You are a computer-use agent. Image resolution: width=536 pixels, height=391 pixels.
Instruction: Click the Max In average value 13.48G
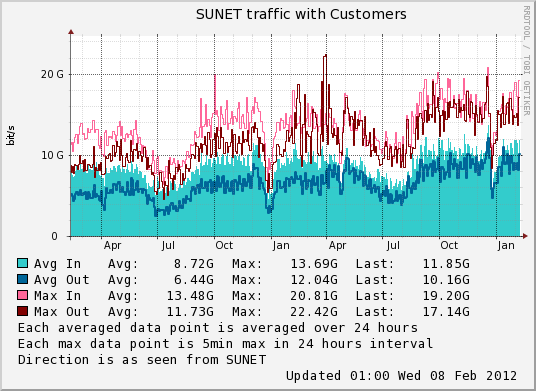coord(190,296)
